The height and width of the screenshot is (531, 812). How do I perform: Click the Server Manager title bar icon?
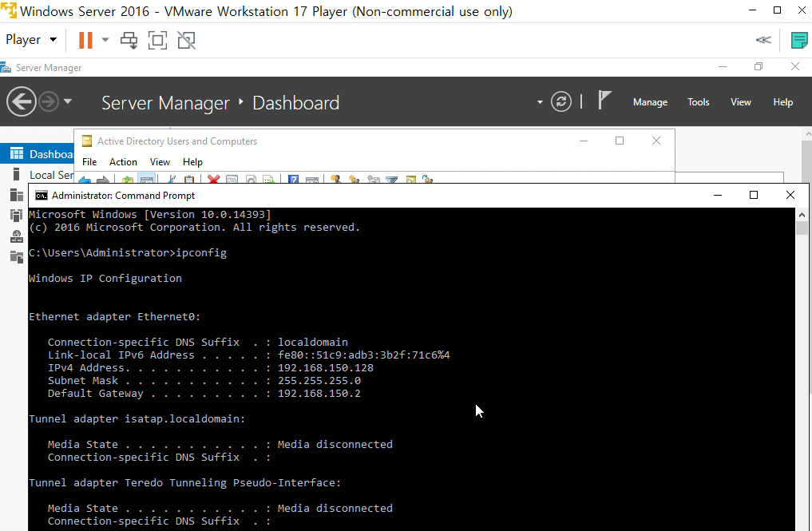click(6, 67)
